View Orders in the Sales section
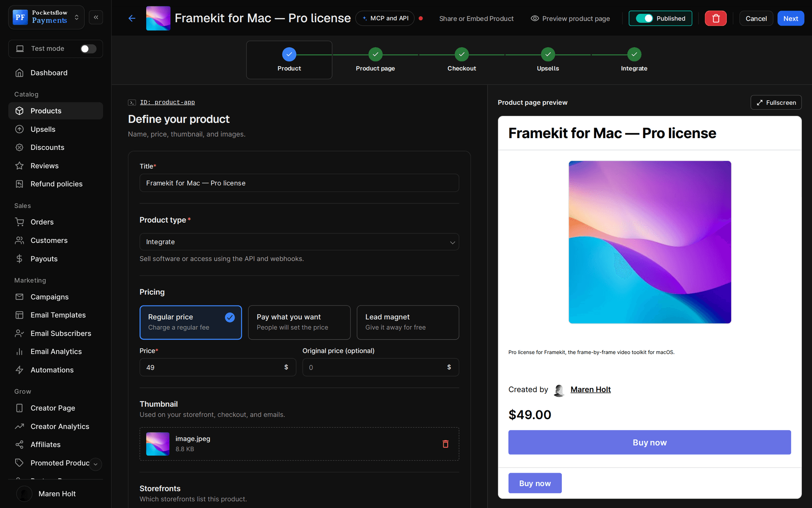Image resolution: width=812 pixels, height=508 pixels. [56, 222]
